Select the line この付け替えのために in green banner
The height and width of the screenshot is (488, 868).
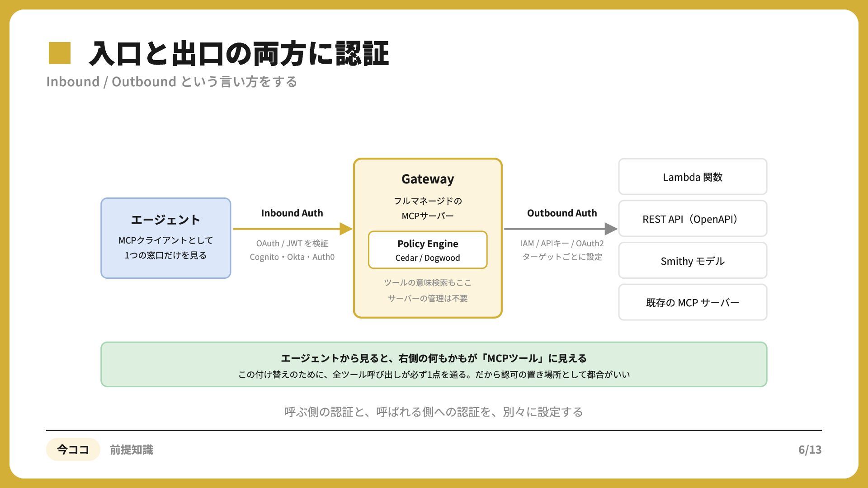[434, 375]
